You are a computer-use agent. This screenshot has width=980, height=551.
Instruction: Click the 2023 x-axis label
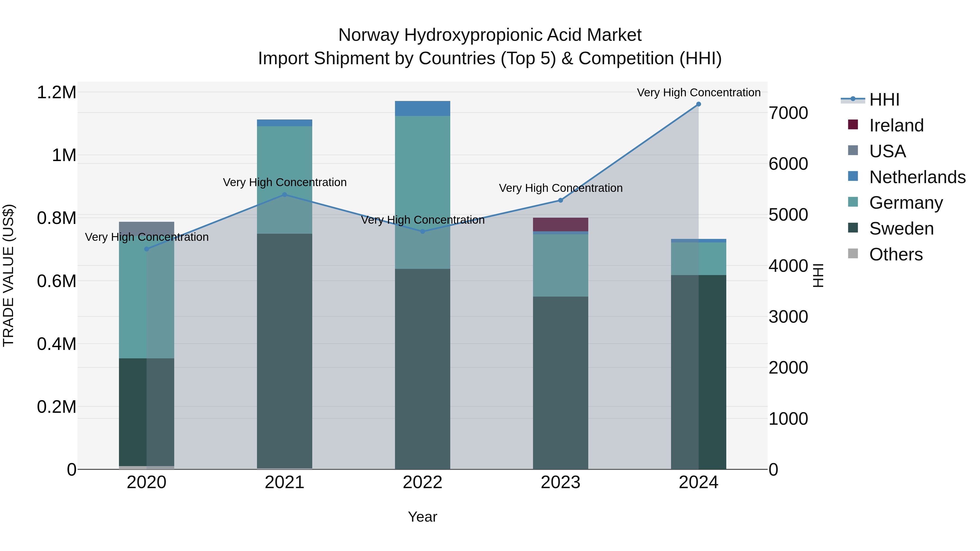click(561, 482)
